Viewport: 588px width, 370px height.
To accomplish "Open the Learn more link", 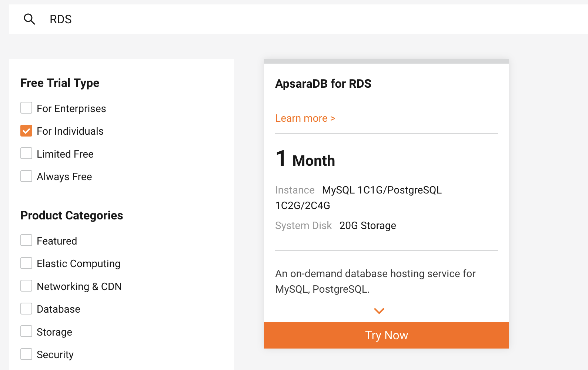I will 305,118.
